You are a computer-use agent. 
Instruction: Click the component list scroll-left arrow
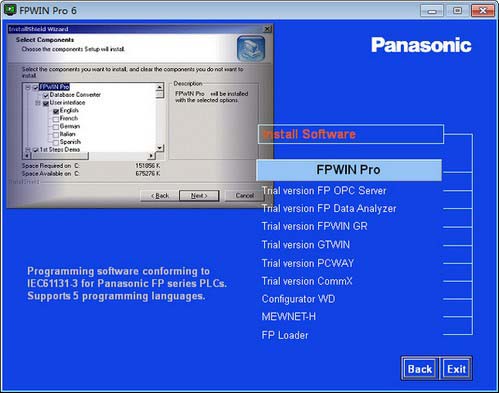(x=27, y=156)
